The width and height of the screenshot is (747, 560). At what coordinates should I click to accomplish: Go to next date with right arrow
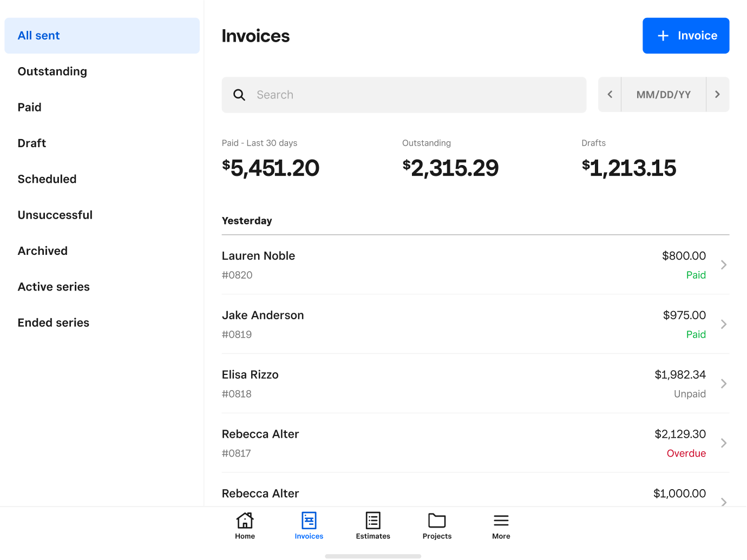[717, 95]
